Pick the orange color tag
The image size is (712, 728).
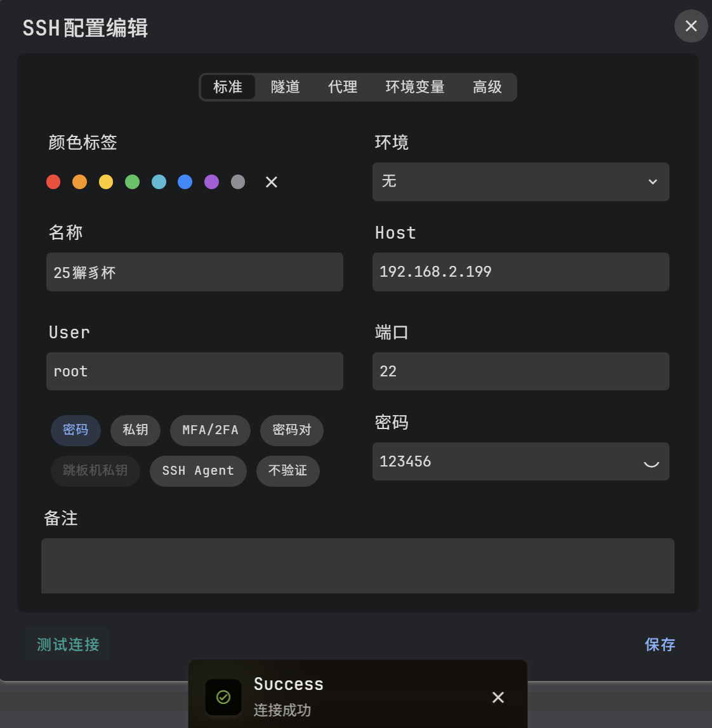point(79,182)
